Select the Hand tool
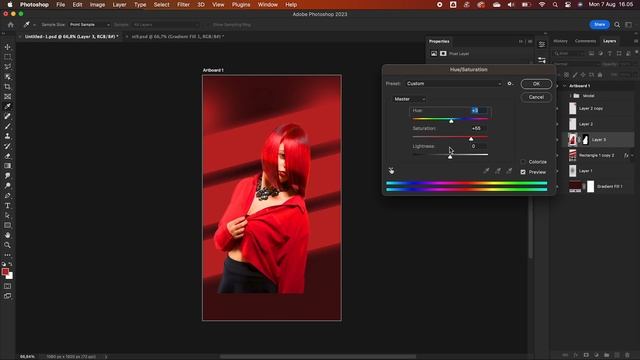640x360 pixels. click(x=7, y=235)
